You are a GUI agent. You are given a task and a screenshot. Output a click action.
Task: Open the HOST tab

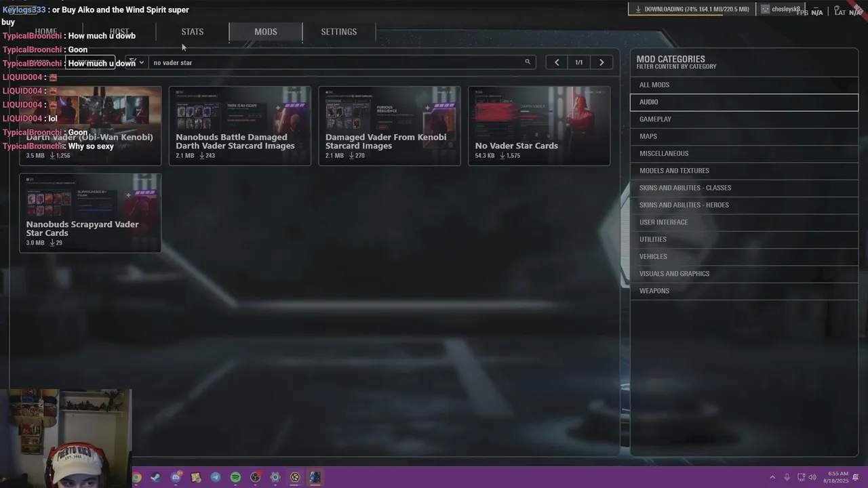(x=119, y=32)
